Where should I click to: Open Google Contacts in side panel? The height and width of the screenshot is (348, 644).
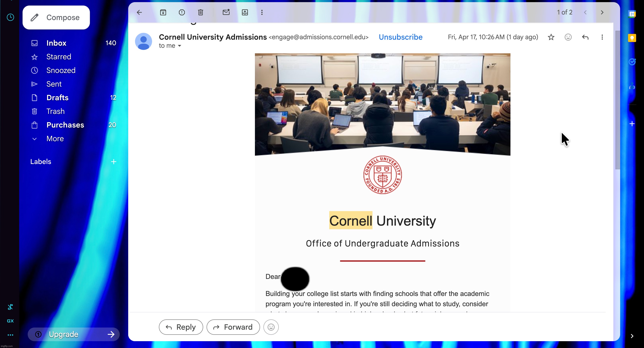click(632, 86)
